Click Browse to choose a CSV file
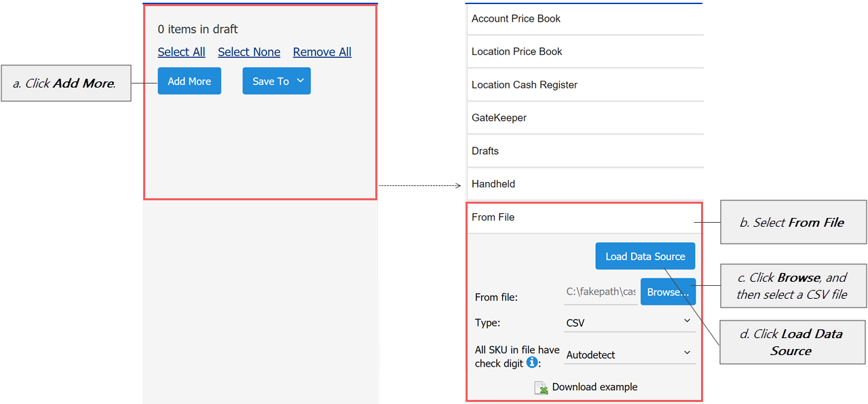Viewport: 868px width, 404px height. [667, 291]
